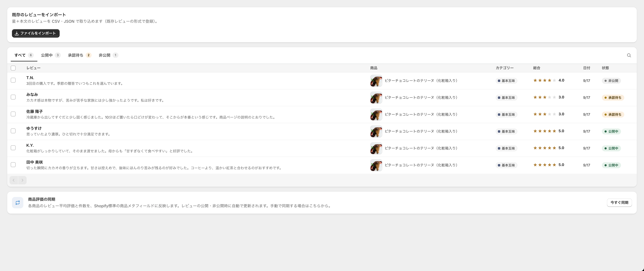The image size is (644, 271).
Task: Click 基本五味 category tag in T.N. row
Action: (506, 81)
